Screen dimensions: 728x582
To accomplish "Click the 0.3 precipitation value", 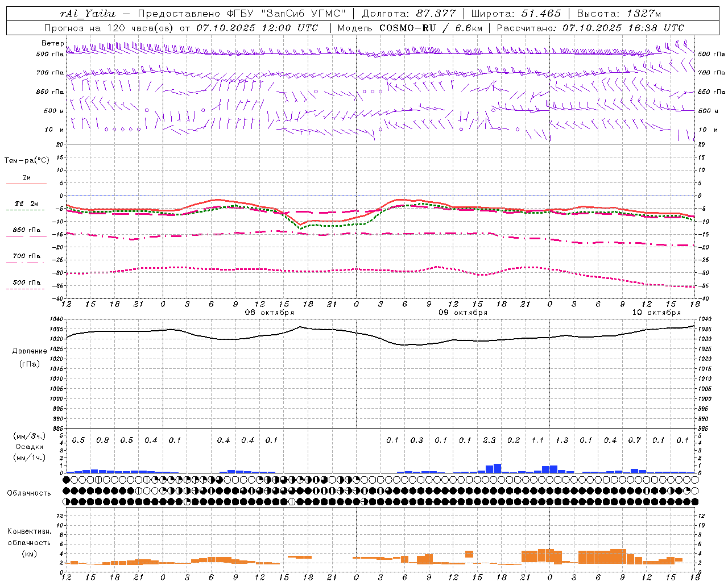I will [417, 440].
